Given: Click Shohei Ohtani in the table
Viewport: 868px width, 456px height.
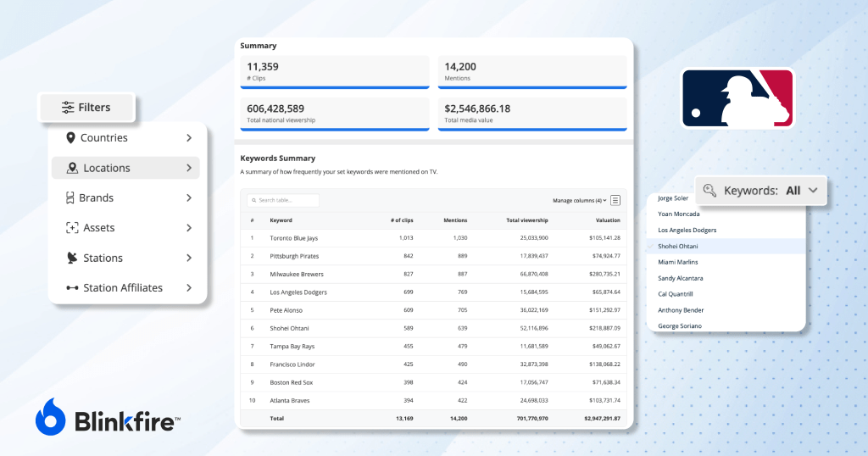Looking at the screenshot, I should (x=289, y=328).
